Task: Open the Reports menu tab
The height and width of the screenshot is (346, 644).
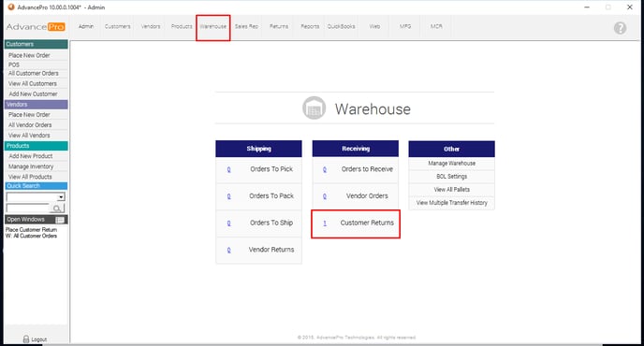Action: click(x=310, y=26)
